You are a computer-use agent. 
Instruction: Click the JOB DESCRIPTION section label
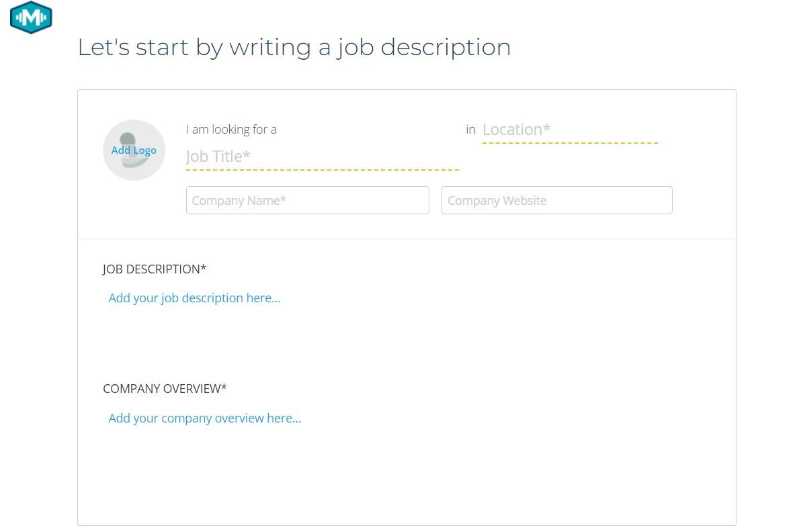(151, 269)
